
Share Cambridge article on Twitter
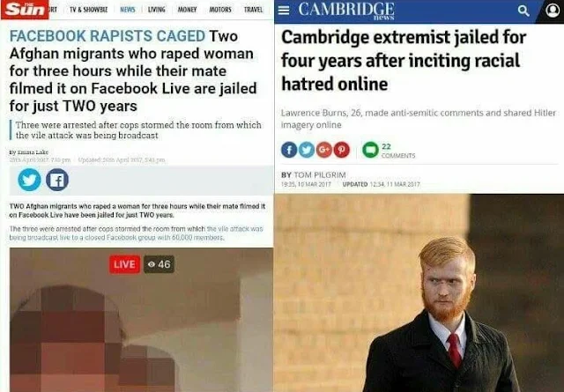[307, 150]
